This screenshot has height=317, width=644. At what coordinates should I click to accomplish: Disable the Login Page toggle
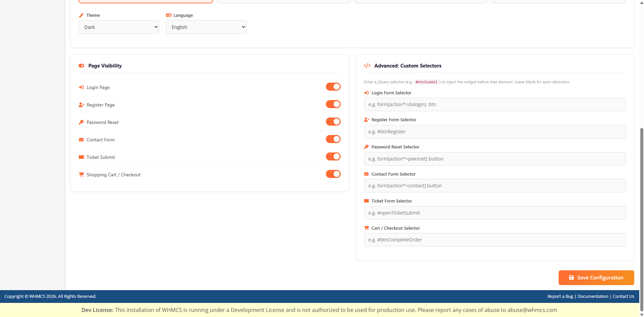pyautogui.click(x=333, y=87)
